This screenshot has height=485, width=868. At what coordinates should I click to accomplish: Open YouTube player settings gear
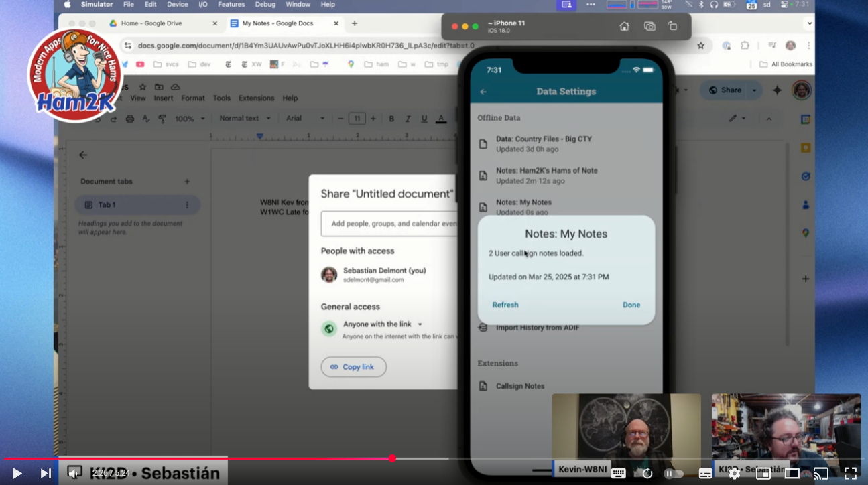[x=734, y=474]
